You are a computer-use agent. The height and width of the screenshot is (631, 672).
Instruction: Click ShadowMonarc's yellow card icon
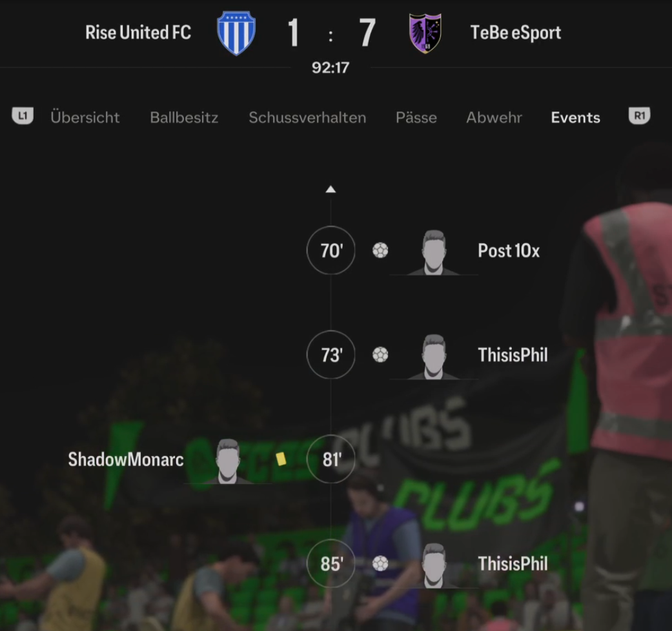point(281,459)
